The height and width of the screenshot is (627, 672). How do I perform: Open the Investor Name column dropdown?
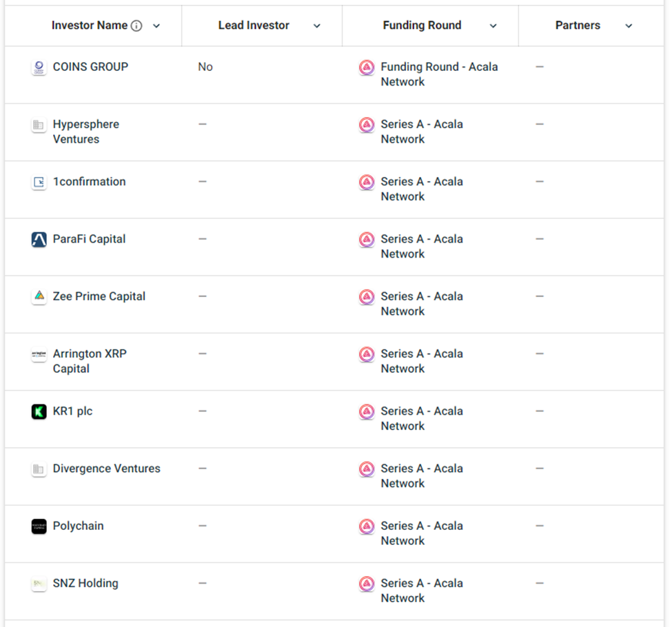pos(156,25)
